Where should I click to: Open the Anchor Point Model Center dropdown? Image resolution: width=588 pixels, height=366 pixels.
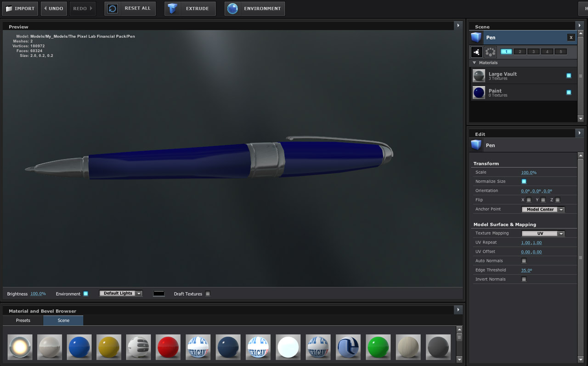(x=543, y=209)
